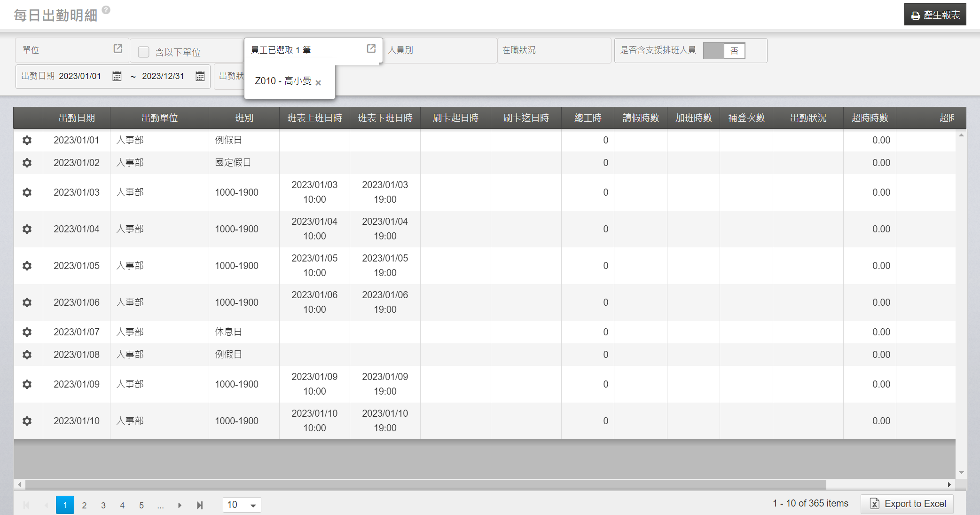Screen dimensions: 980x515
Task: Open the employee selection popup icon
Action: (371, 49)
